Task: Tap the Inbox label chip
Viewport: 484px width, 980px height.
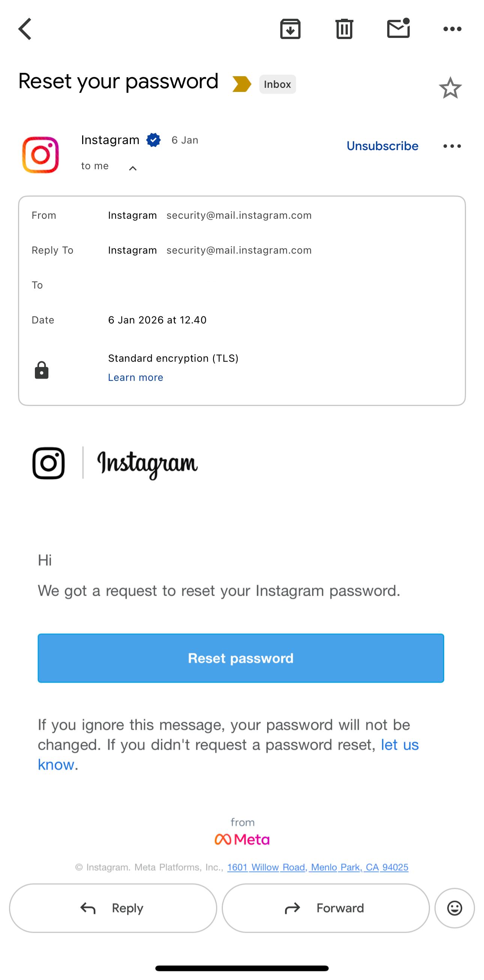Action: click(277, 84)
